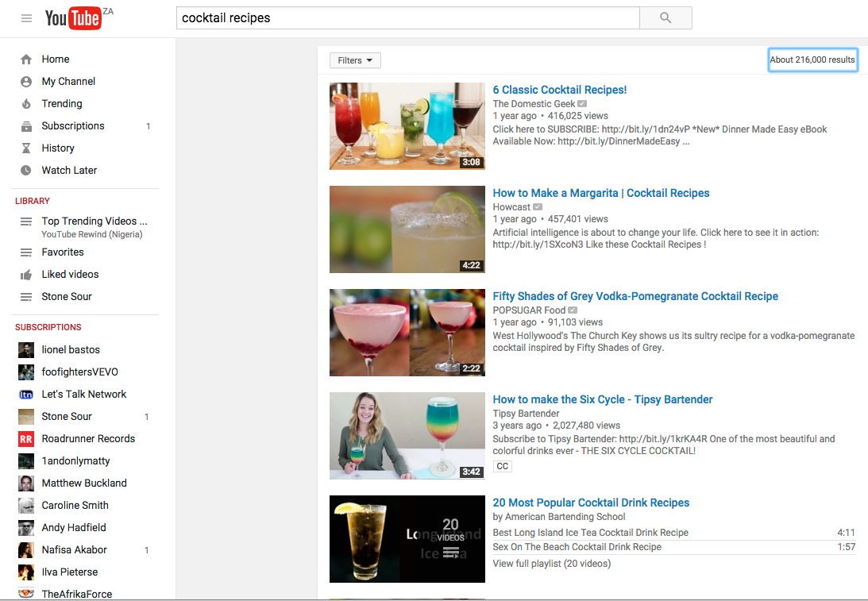Open YouTube Rewind (Nigeria) subtitle
Viewport: 868px width, 601px height.
[x=92, y=234]
